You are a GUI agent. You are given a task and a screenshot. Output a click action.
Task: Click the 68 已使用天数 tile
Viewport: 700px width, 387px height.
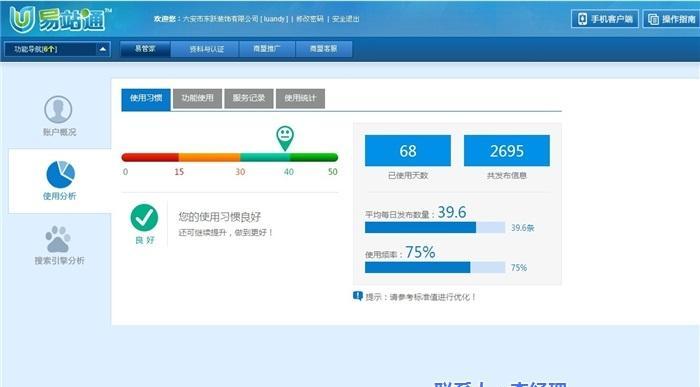[x=408, y=151]
